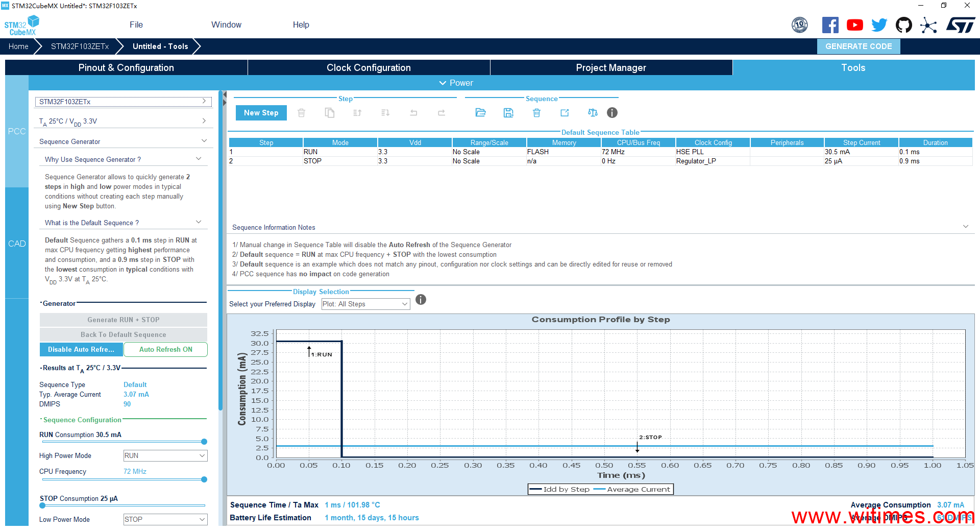Select the PCC side tab

17,131
